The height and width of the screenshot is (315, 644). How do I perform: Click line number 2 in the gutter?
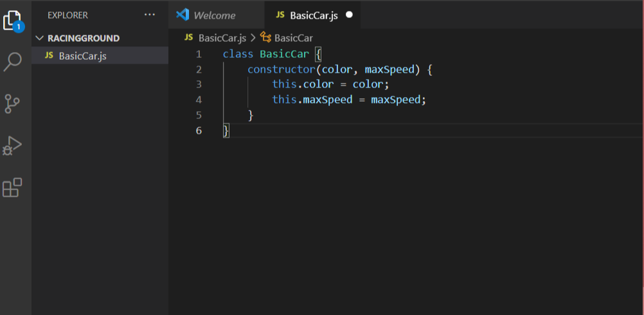coord(199,69)
